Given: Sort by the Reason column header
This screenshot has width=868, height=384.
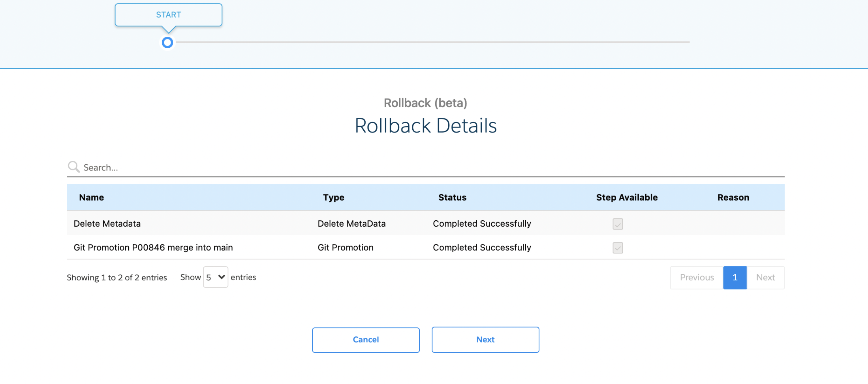Looking at the screenshot, I should click(733, 197).
